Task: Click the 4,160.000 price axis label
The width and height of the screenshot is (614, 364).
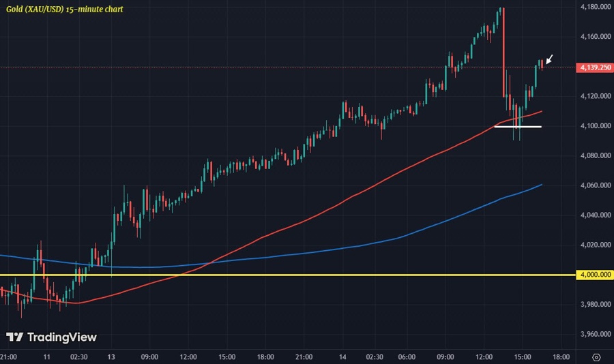Action: 594,37
